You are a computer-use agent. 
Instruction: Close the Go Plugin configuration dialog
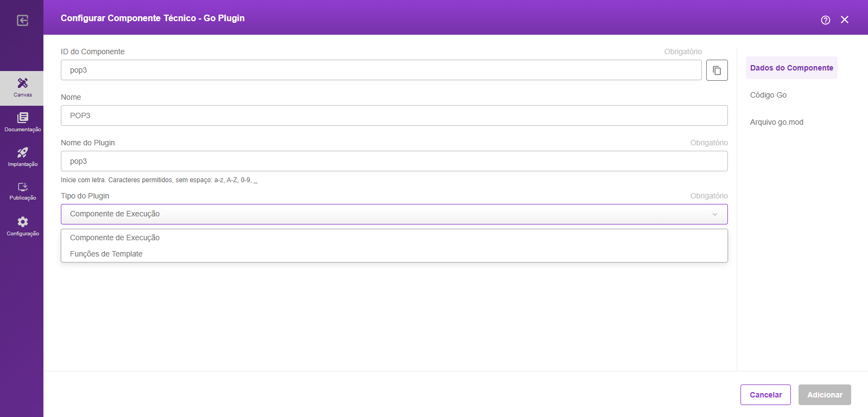(844, 20)
